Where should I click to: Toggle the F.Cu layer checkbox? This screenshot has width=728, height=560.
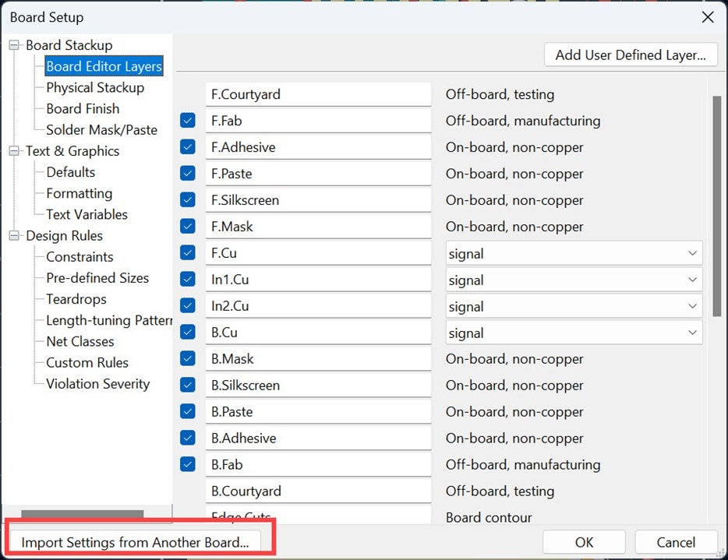click(x=188, y=253)
